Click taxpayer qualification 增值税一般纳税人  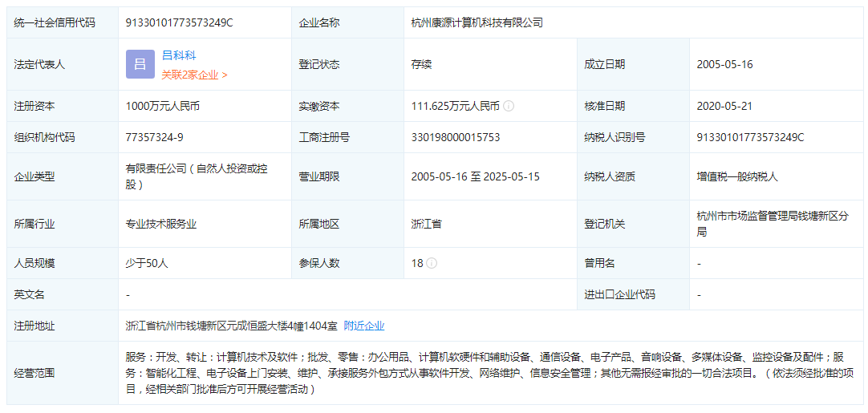click(x=737, y=176)
